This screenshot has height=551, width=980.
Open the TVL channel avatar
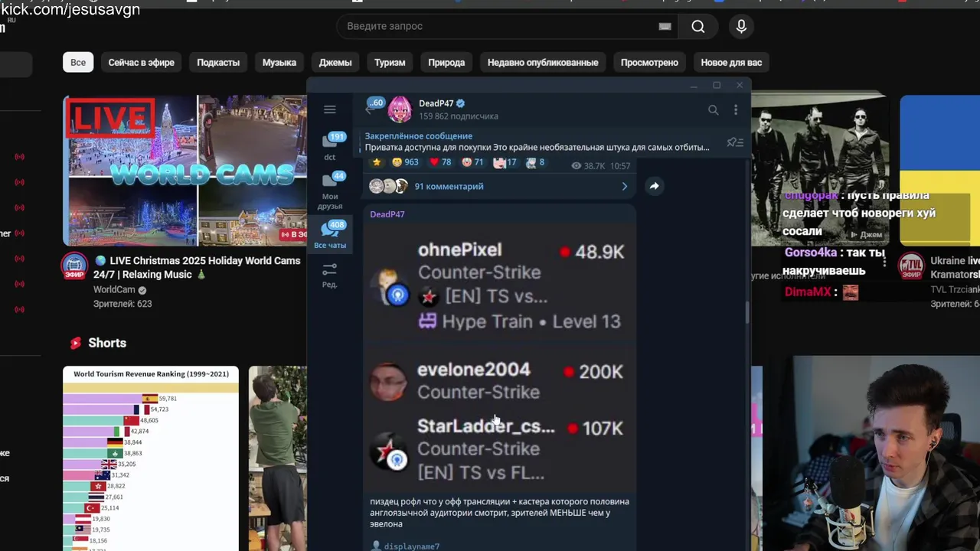coord(911,266)
